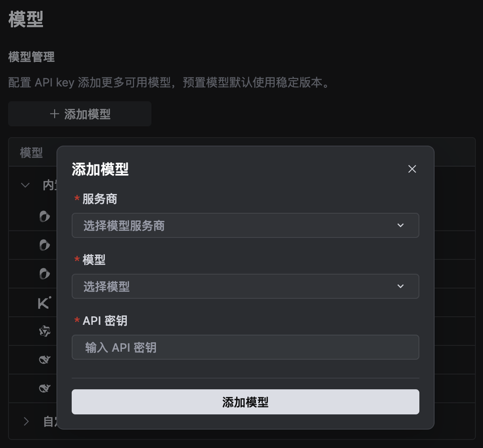Open the 选择模型服务商 dropdown
The width and height of the screenshot is (483, 448).
coord(245,226)
